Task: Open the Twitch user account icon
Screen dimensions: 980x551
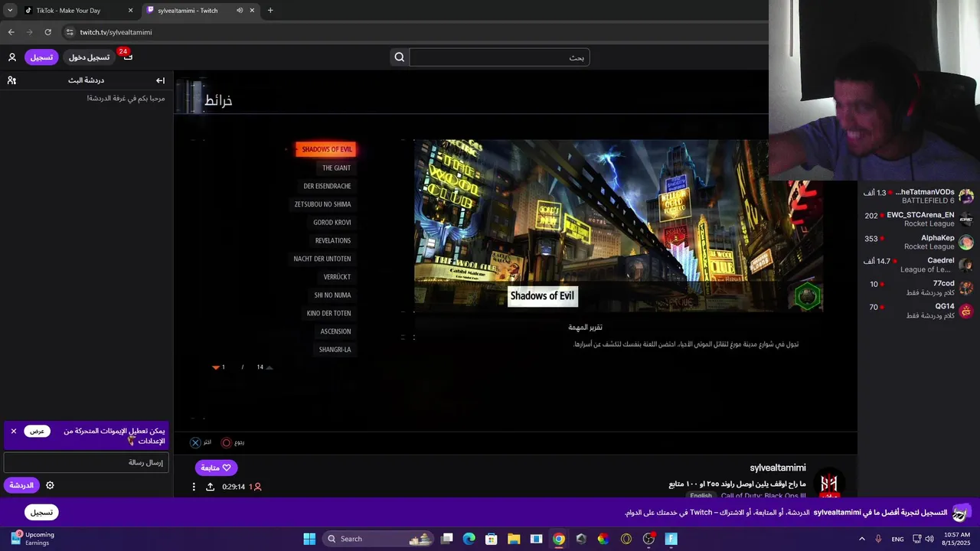Action: [x=12, y=57]
